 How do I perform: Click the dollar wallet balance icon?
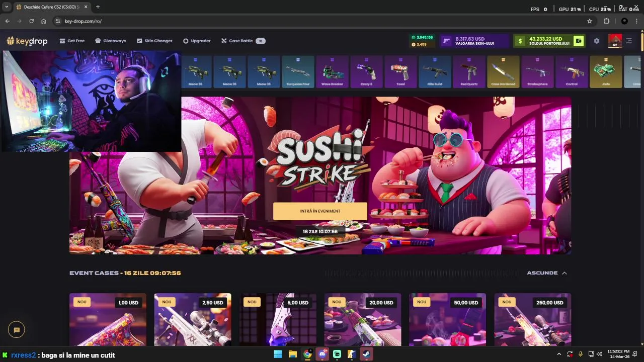(x=520, y=41)
